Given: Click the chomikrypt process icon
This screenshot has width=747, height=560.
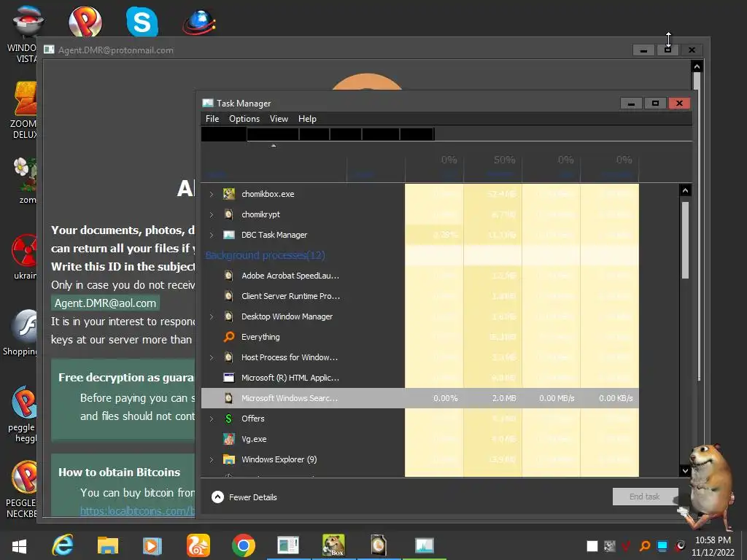Looking at the screenshot, I should point(228,214).
